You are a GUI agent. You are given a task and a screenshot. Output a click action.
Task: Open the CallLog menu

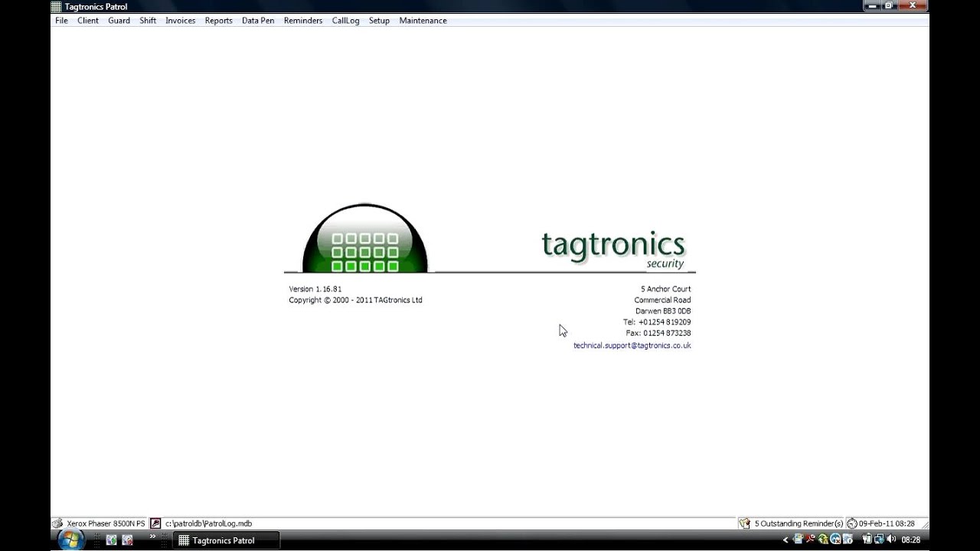(x=345, y=21)
